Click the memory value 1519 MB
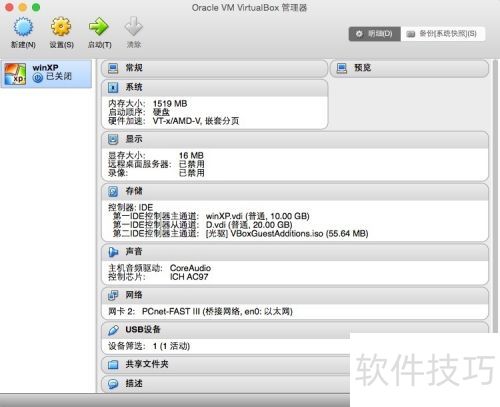 tap(170, 104)
